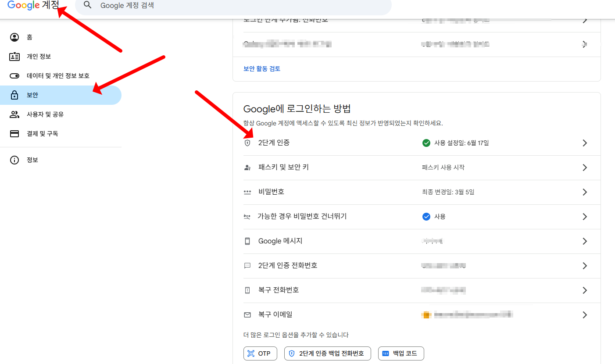This screenshot has width=615, height=364.
Task: Click 사용 설정일: 6월 17일 text
Action: (x=461, y=143)
